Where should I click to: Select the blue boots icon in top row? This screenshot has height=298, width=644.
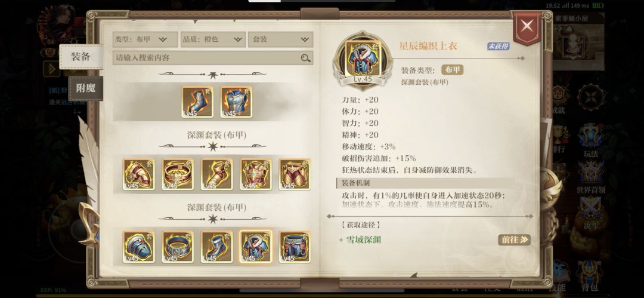pyautogui.click(x=197, y=102)
